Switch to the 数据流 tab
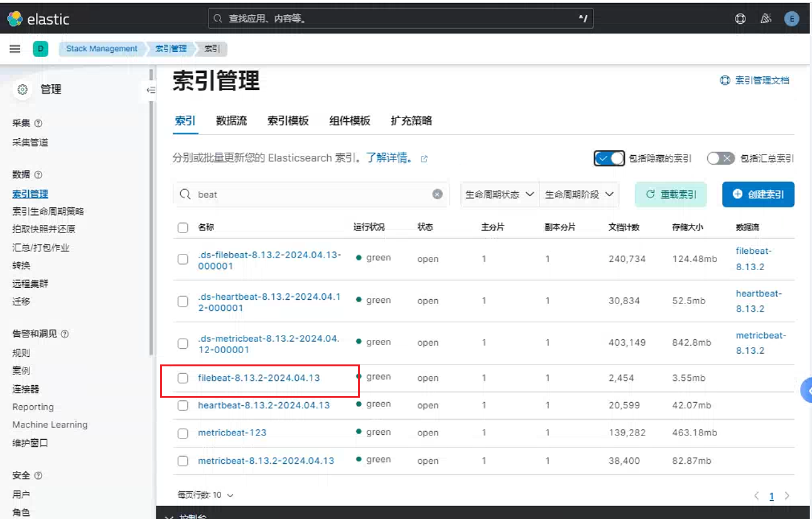 tap(232, 121)
